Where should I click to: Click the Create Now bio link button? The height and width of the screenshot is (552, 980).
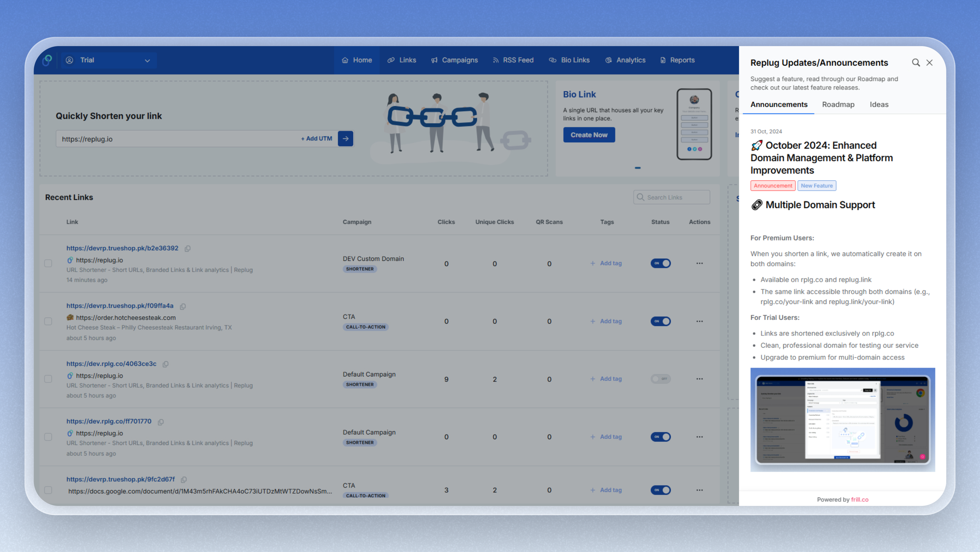[x=589, y=135]
